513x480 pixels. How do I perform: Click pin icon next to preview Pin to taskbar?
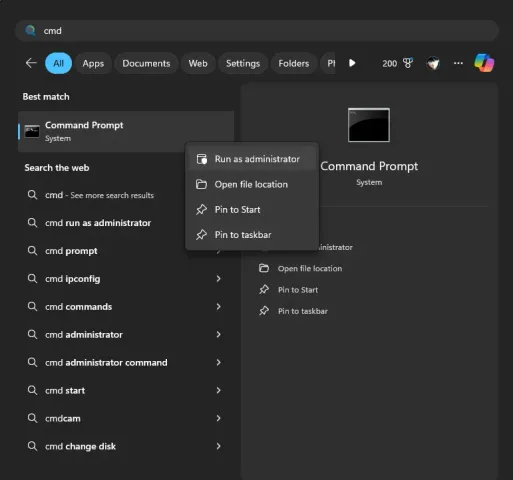(264, 311)
